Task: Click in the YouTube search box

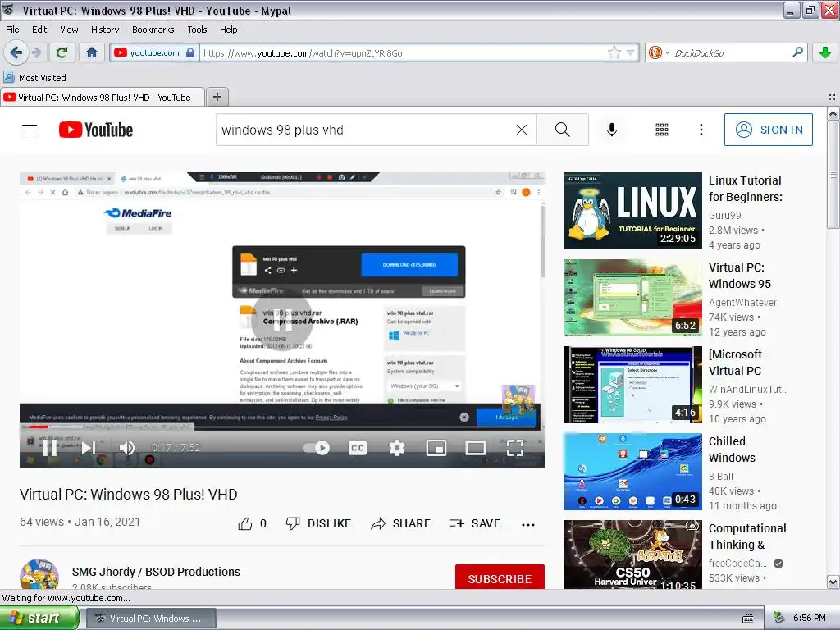Action: [x=364, y=130]
